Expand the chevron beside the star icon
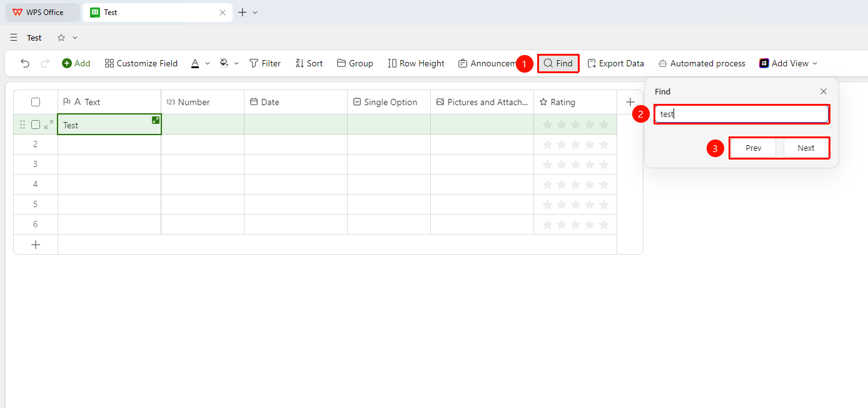Image resolution: width=868 pixels, height=408 pixels. coord(75,38)
